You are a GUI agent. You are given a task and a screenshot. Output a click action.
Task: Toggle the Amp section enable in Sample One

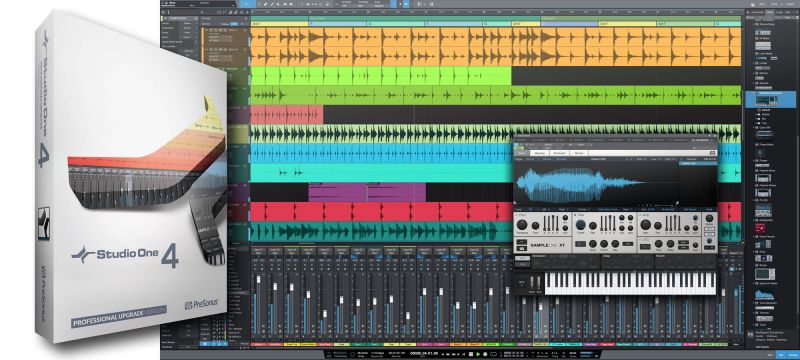coord(640,215)
